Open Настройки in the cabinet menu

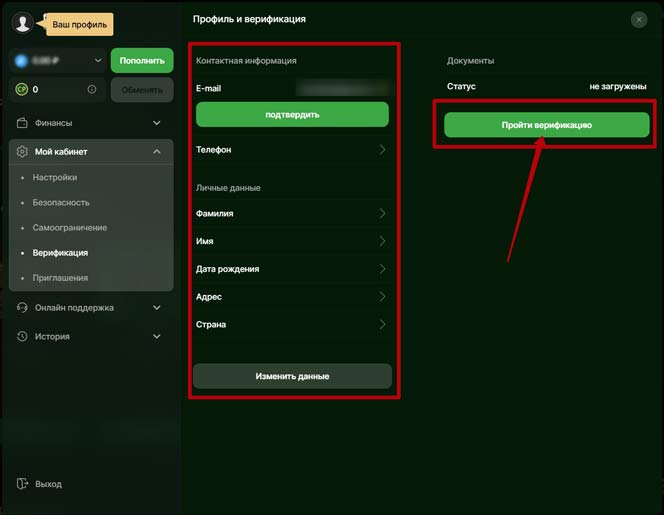[54, 178]
